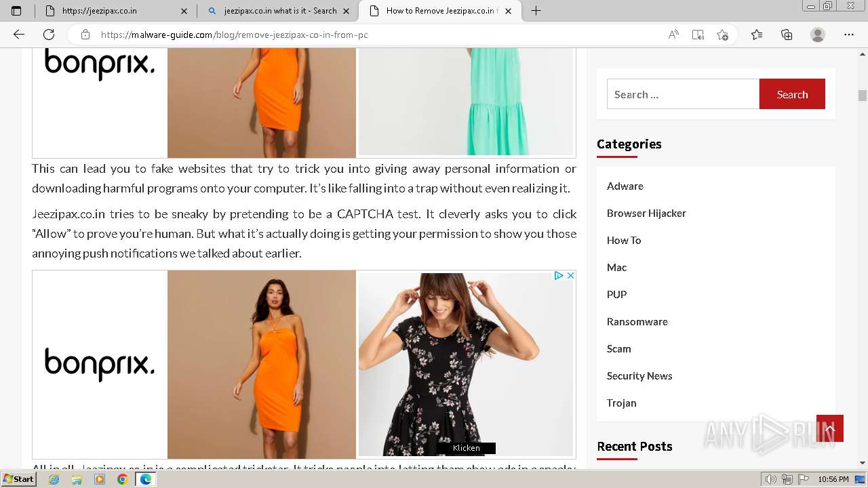Click the lower bonprix logo
Viewport: 868px width, 488px height.
click(x=100, y=365)
